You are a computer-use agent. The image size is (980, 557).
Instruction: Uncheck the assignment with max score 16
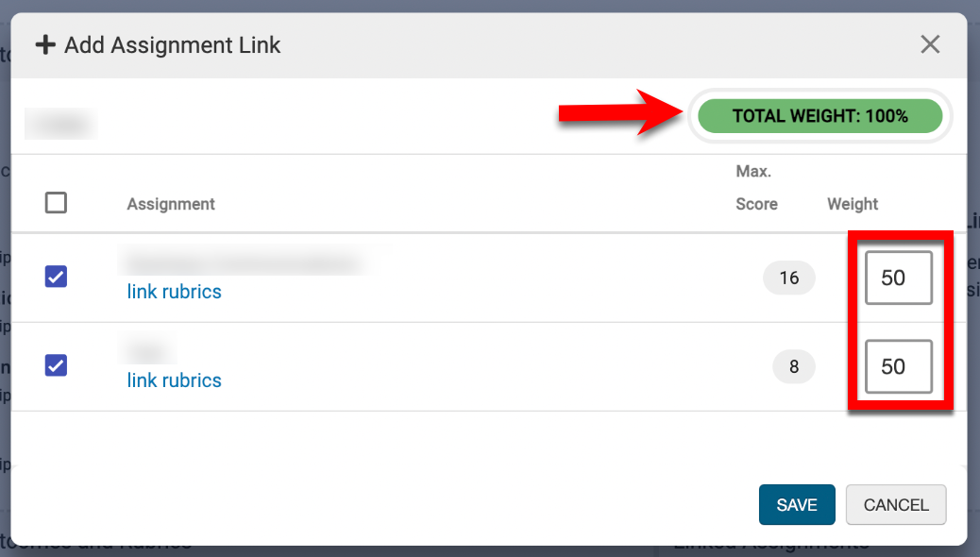tap(57, 277)
